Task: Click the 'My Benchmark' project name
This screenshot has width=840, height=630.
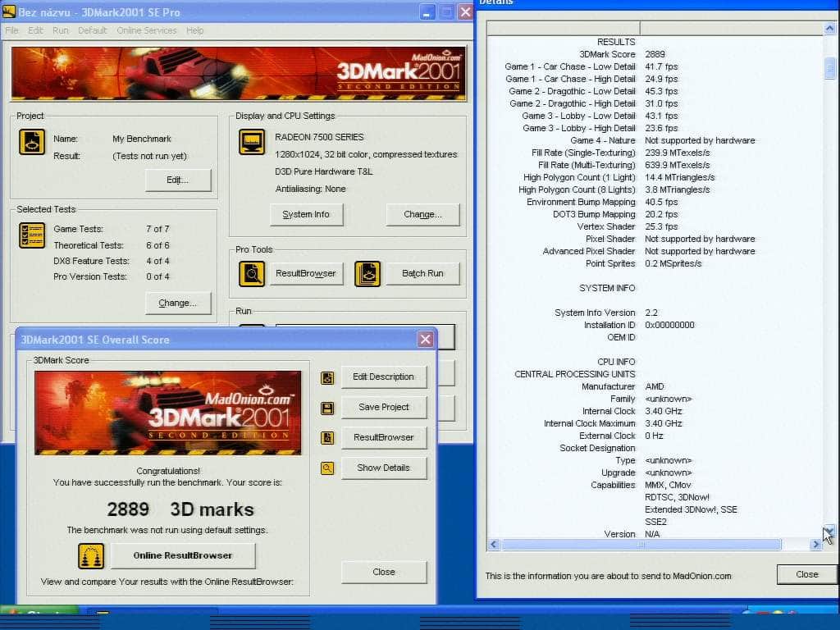Action: 142,139
